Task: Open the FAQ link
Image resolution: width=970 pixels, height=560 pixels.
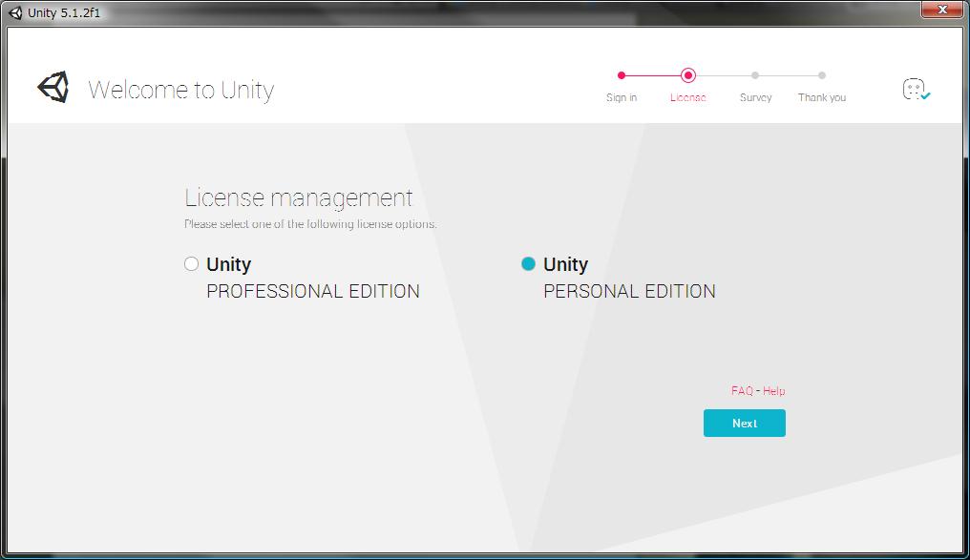Action: (x=742, y=390)
